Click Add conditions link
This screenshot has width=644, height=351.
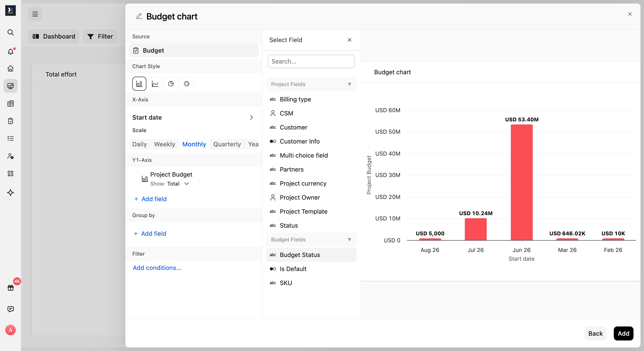click(157, 268)
